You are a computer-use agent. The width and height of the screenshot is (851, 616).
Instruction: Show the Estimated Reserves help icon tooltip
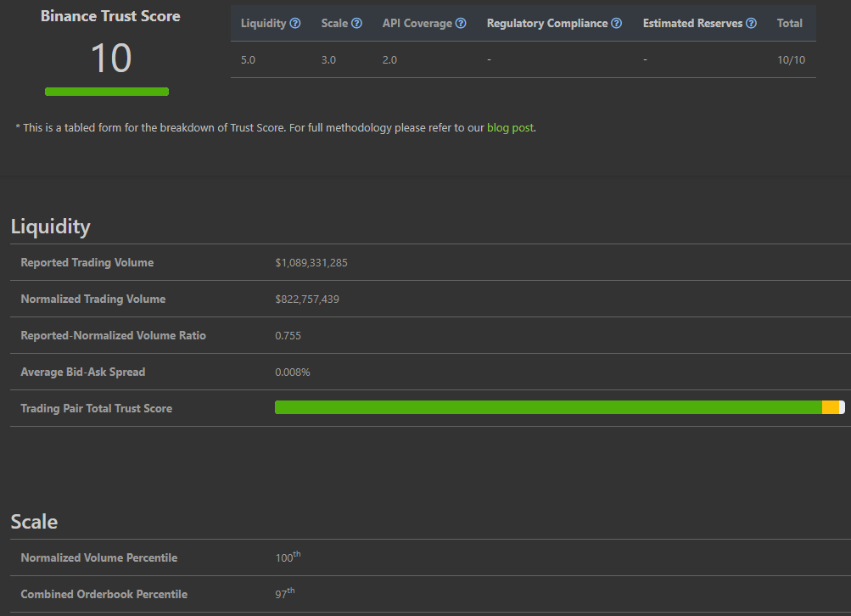(x=751, y=24)
